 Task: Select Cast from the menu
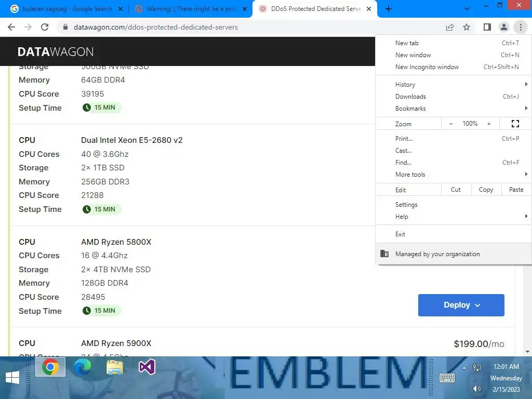pyautogui.click(x=453, y=150)
